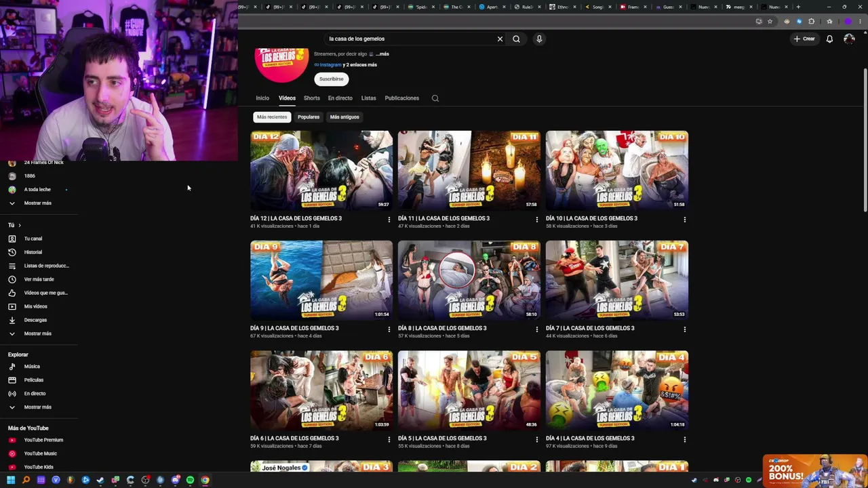Open the channel's Instagram link
The height and width of the screenshot is (488, 868).
pos(330,65)
